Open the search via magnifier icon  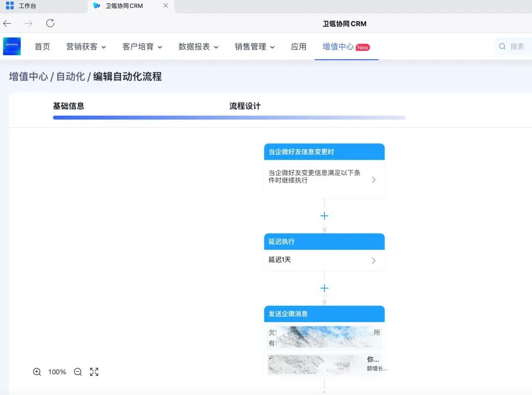[x=502, y=46]
